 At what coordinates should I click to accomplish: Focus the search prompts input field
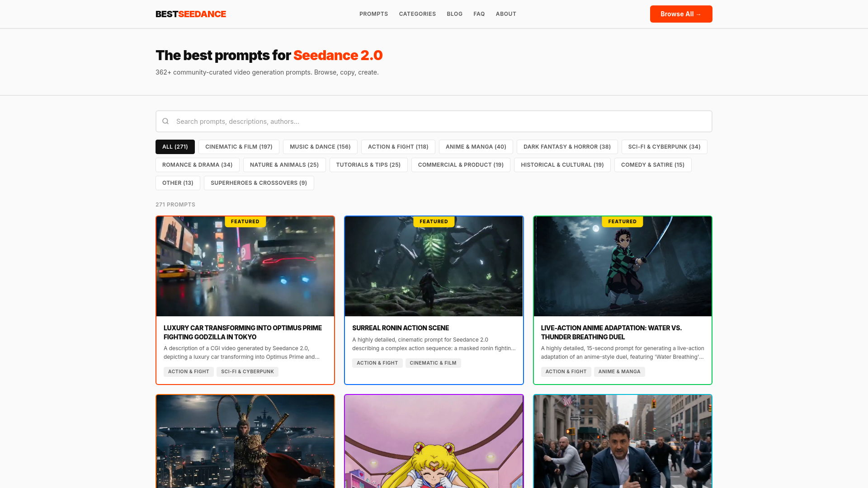pyautogui.click(x=434, y=121)
